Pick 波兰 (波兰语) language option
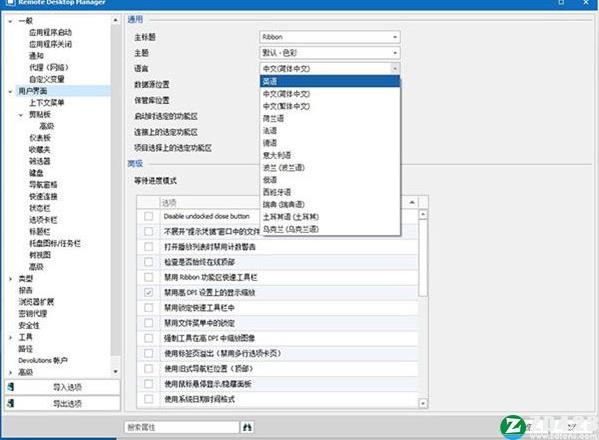599x440 pixels. click(330, 167)
